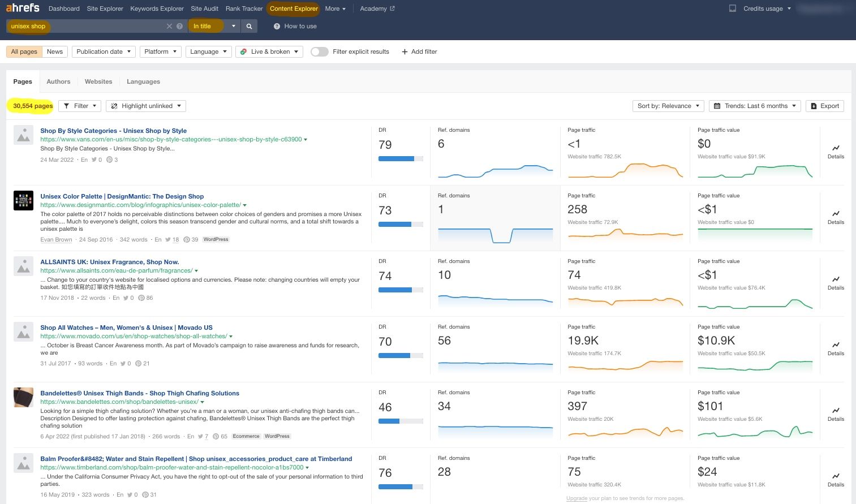Select Content Explorer in navigation
The width and height of the screenshot is (856, 504).
[x=294, y=8]
